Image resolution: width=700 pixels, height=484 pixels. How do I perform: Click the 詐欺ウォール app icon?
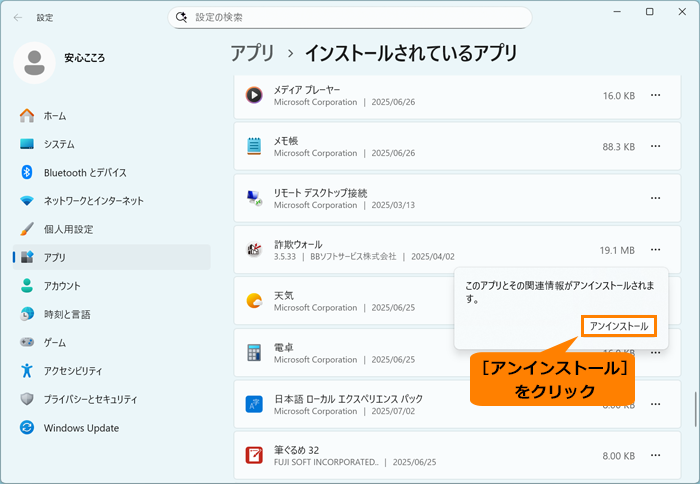click(254, 250)
